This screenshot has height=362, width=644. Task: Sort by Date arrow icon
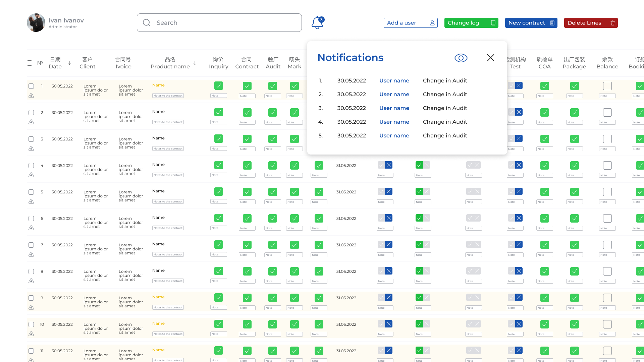pyautogui.click(x=69, y=63)
